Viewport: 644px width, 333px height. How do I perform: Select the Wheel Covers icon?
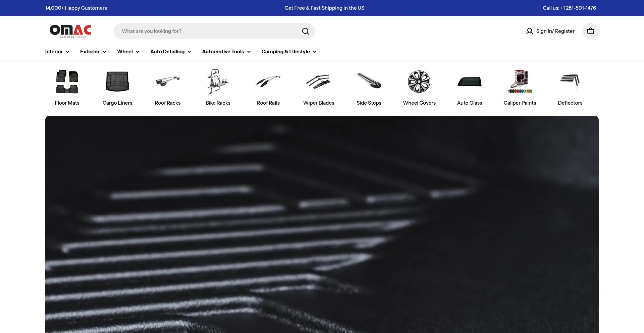[419, 81]
